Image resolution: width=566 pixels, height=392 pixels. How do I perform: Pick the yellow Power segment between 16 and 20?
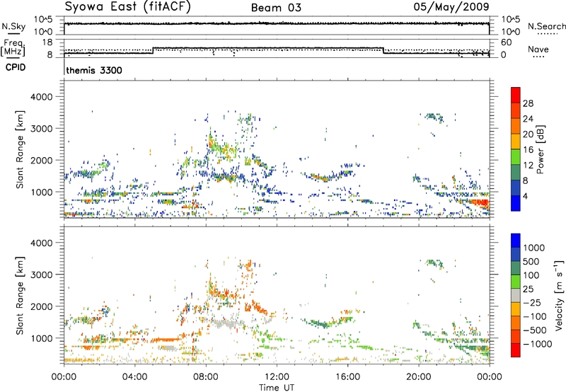tap(516, 142)
